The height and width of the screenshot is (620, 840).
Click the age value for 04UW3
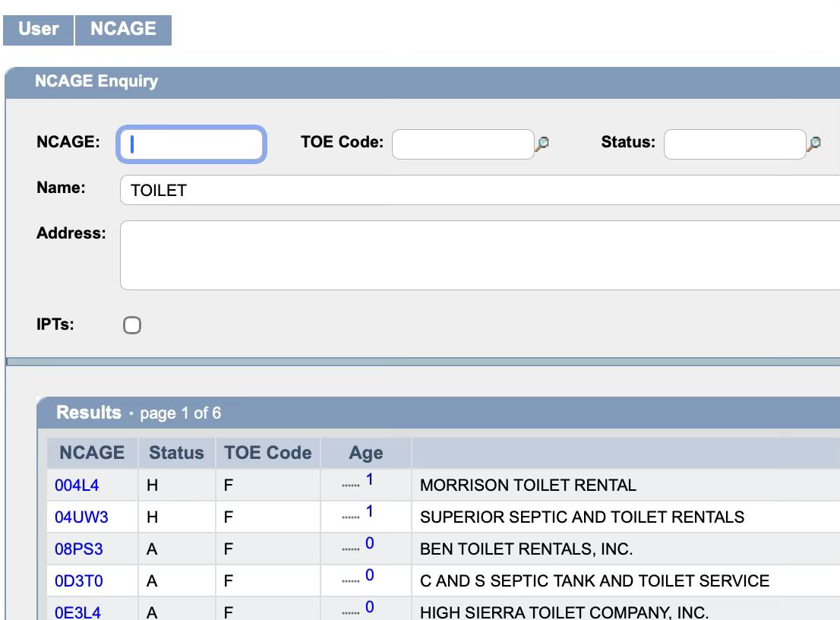pyautogui.click(x=370, y=511)
